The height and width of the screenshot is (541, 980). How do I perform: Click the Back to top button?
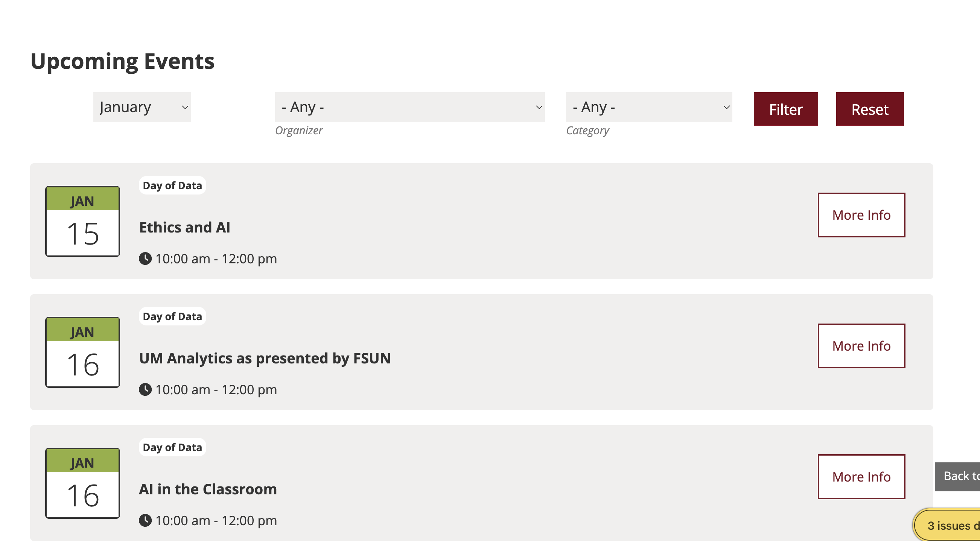click(958, 476)
